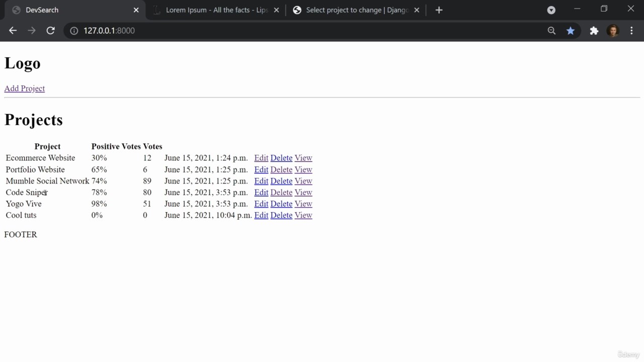Click the address bar URL field

pos(302,31)
